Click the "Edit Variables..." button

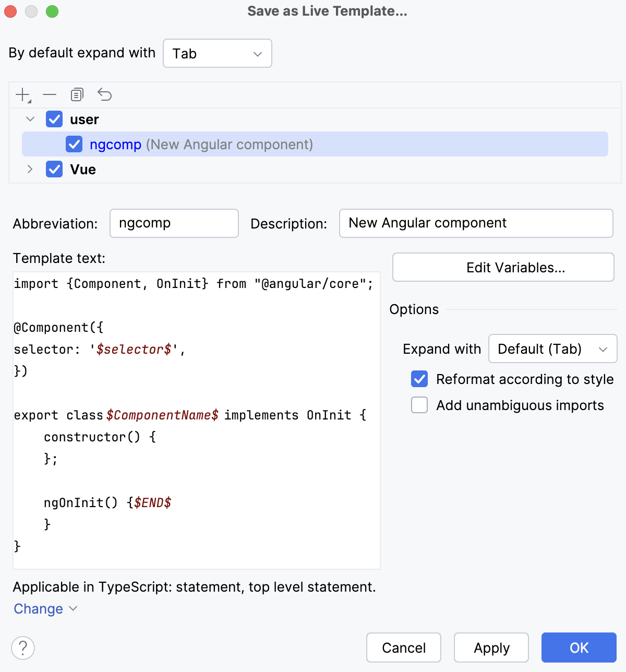(502, 267)
